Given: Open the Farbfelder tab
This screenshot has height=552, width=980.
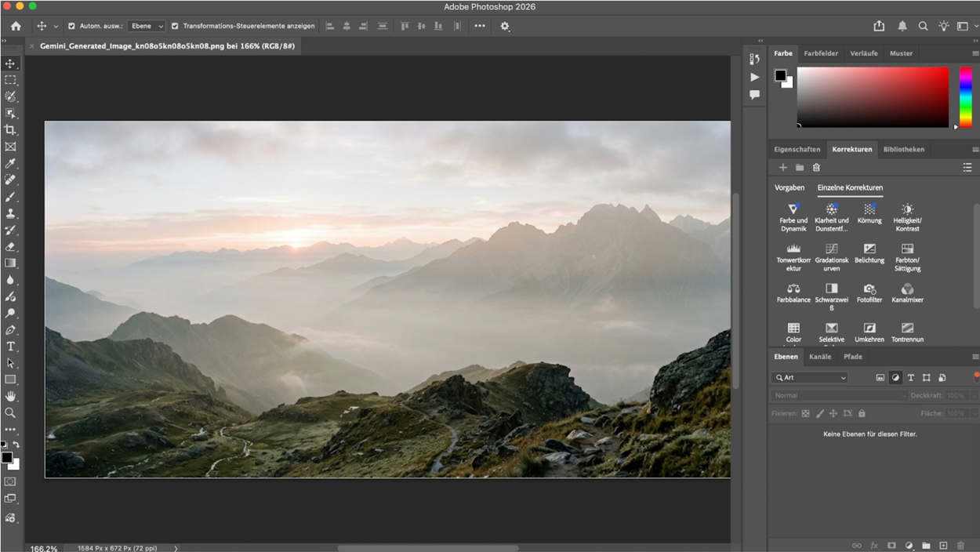Looking at the screenshot, I should click(822, 53).
